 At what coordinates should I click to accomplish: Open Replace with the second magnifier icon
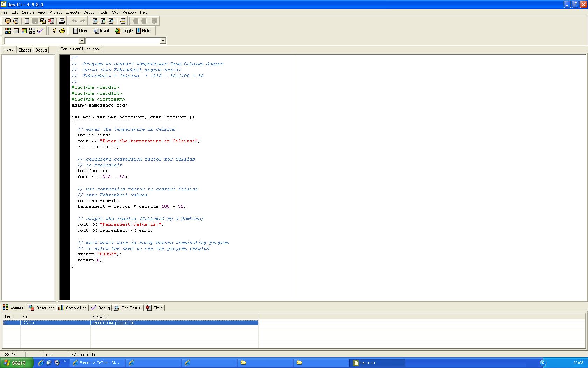tap(103, 21)
